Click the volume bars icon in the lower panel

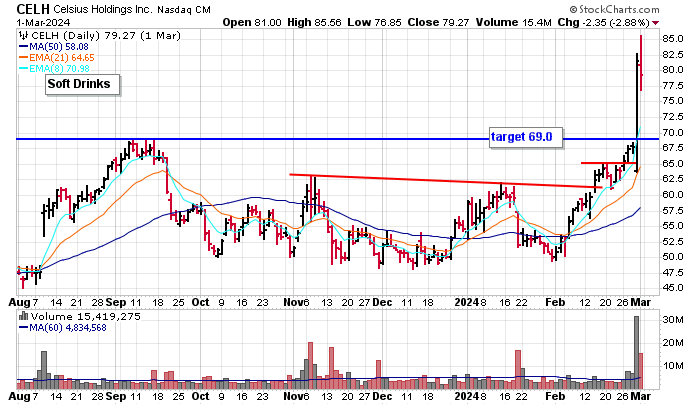[23, 316]
